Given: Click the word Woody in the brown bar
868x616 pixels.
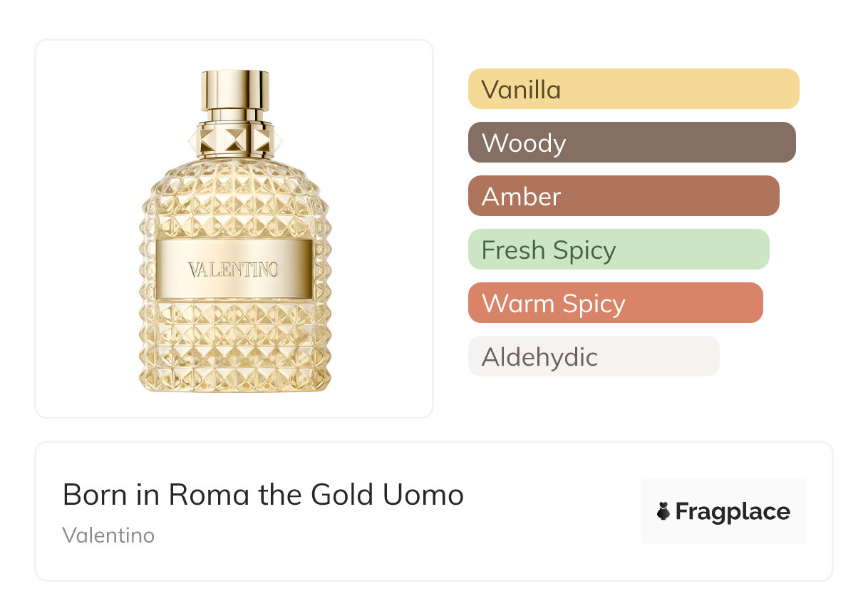Looking at the screenshot, I should [x=524, y=143].
